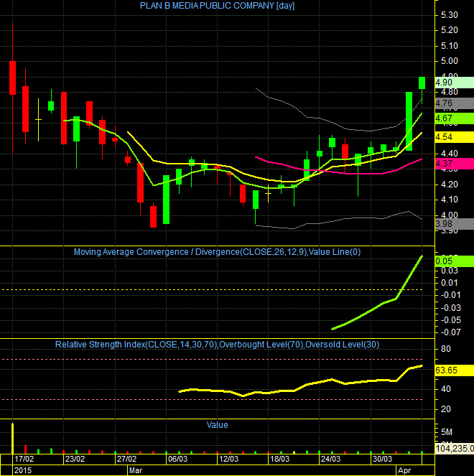The width and height of the screenshot is (474, 476).
Task: Click the 5.20 price axis label
Action: click(450, 30)
